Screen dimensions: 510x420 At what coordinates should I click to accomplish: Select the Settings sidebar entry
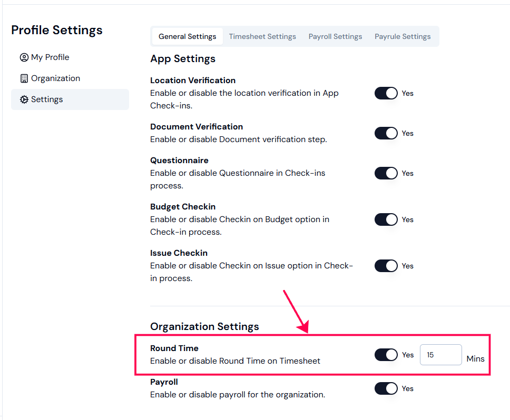coord(70,99)
